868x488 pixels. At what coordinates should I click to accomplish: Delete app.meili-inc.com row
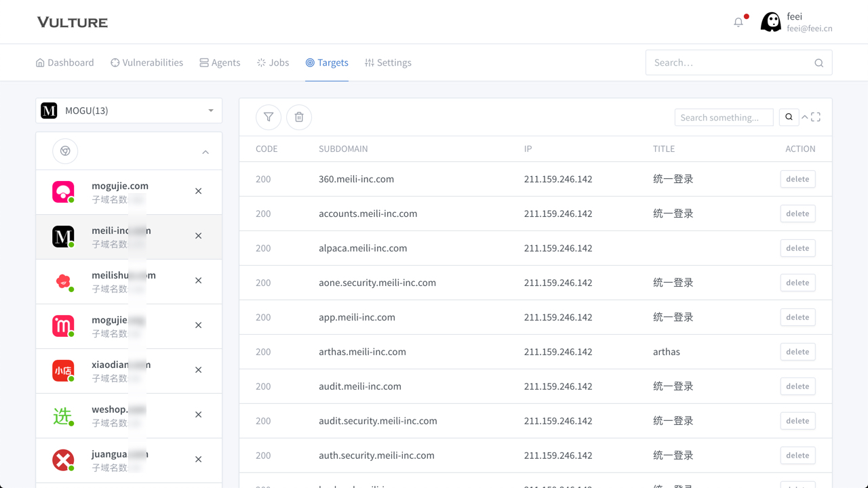tap(797, 317)
